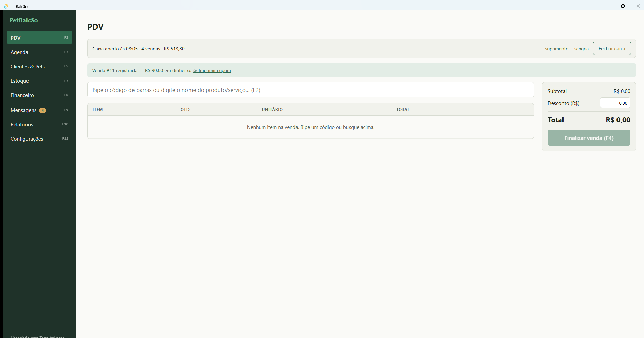
Task: View the Relatórios section
Action: tap(40, 124)
